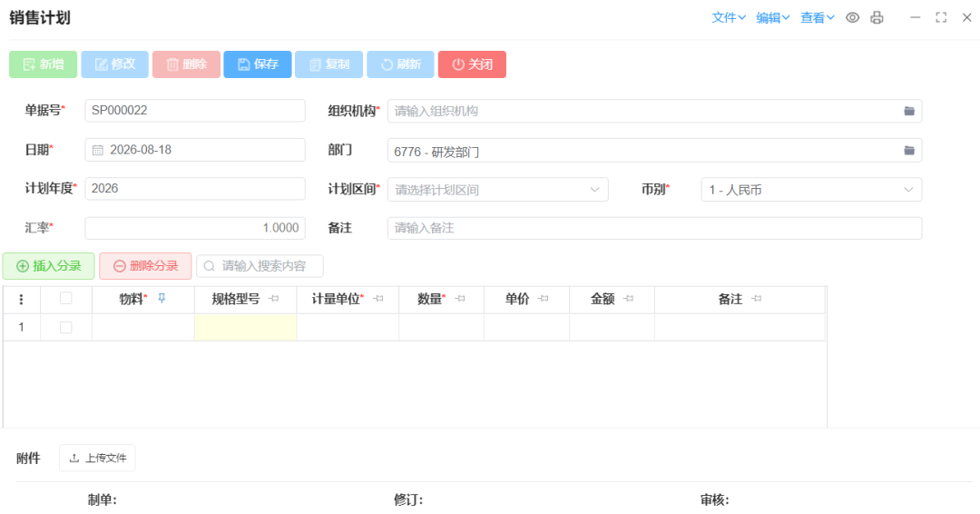The width and height of the screenshot is (980, 514).
Task: Open folder picker for 组织机构 field
Action: (908, 111)
